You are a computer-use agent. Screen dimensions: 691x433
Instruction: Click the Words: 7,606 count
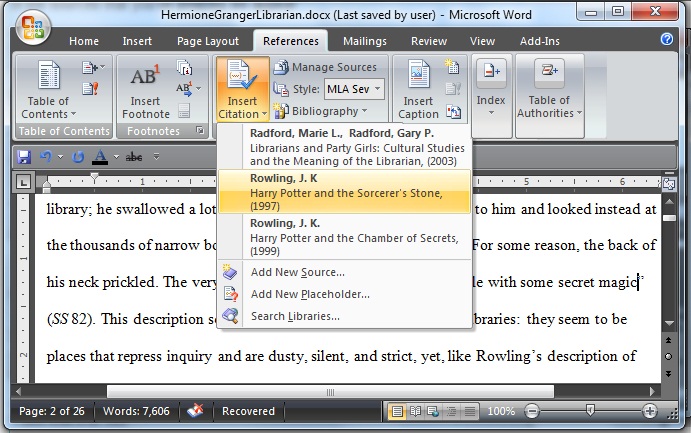136,411
